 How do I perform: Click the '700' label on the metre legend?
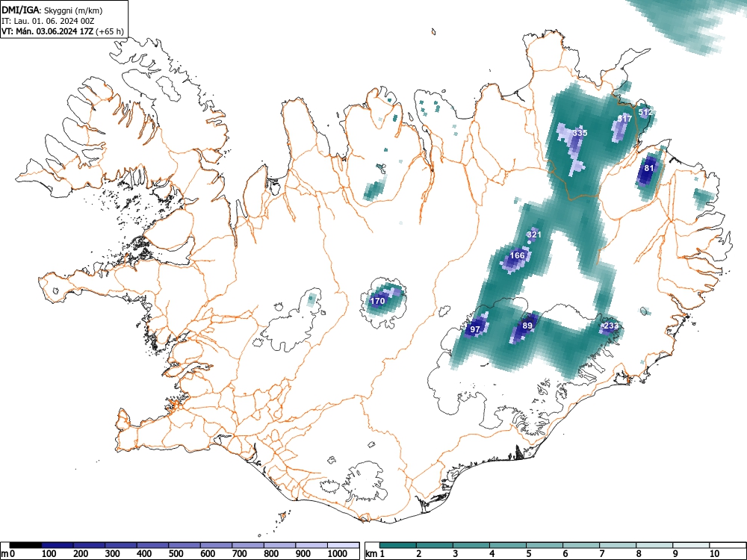pos(240,554)
